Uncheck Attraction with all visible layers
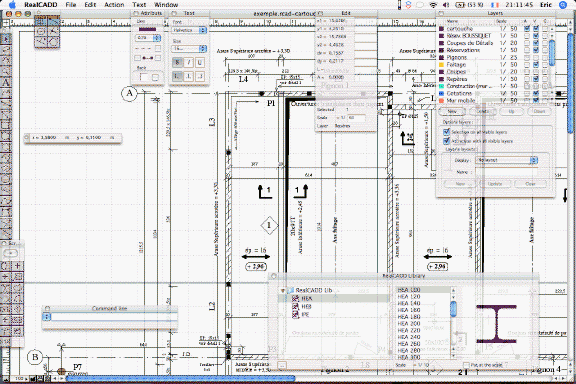Viewport: 576px width, 384px height. pyautogui.click(x=446, y=141)
